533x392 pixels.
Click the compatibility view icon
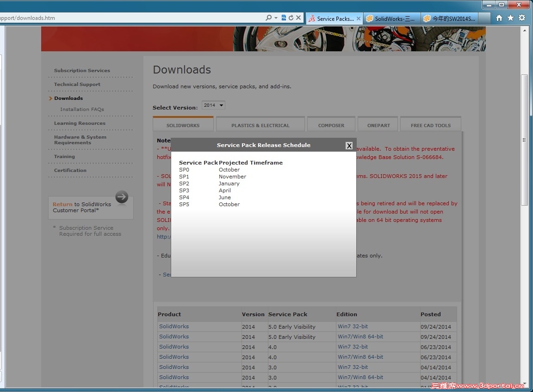[284, 18]
